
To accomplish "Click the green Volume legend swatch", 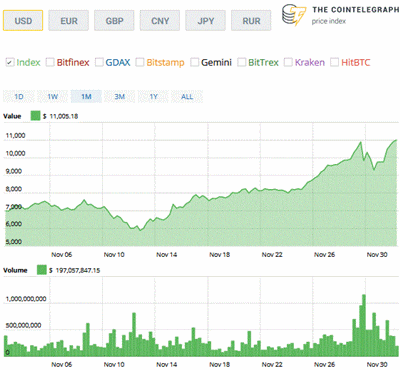I will click(x=42, y=270).
